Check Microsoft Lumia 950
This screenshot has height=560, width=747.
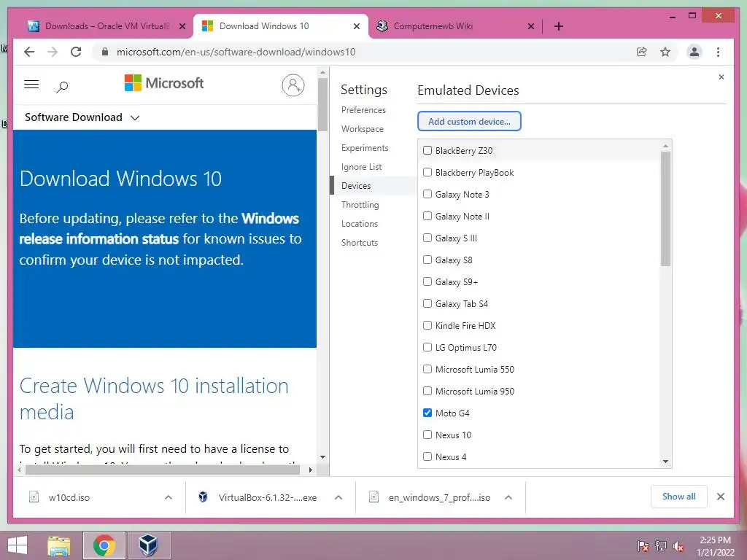[427, 391]
